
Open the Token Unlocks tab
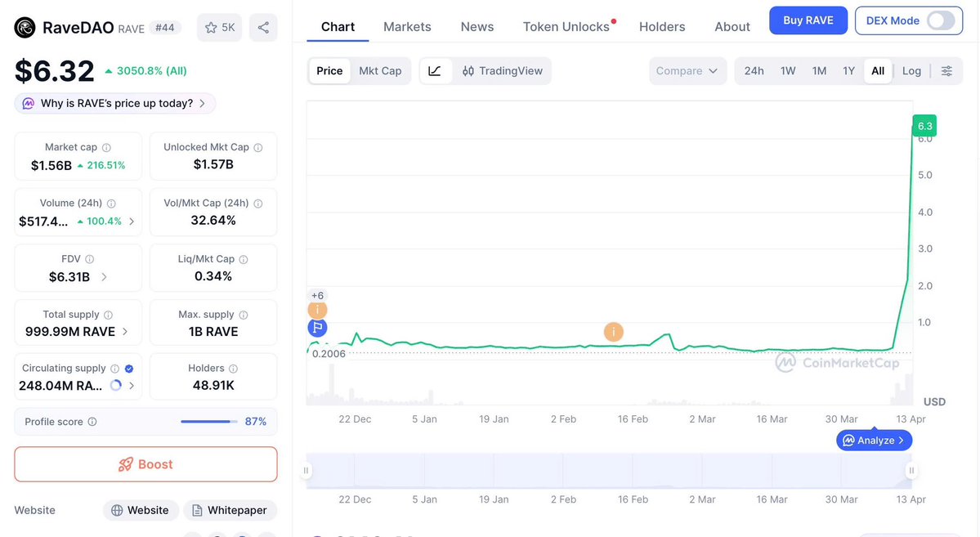point(565,26)
